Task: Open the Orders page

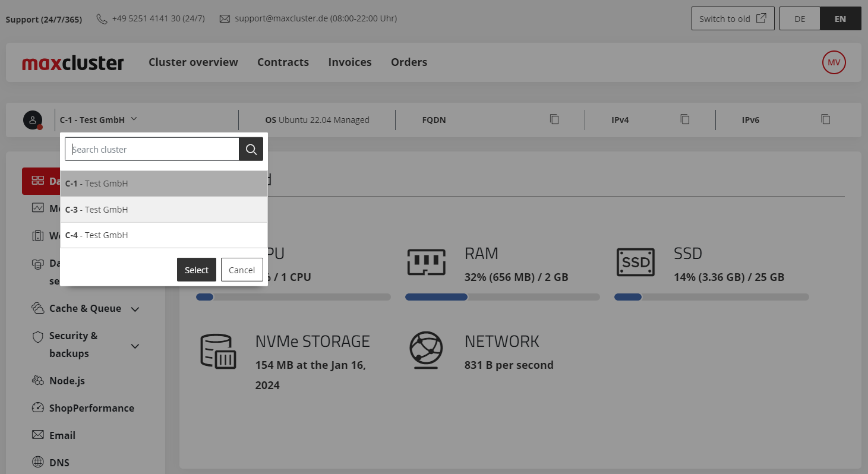Action: click(x=409, y=62)
